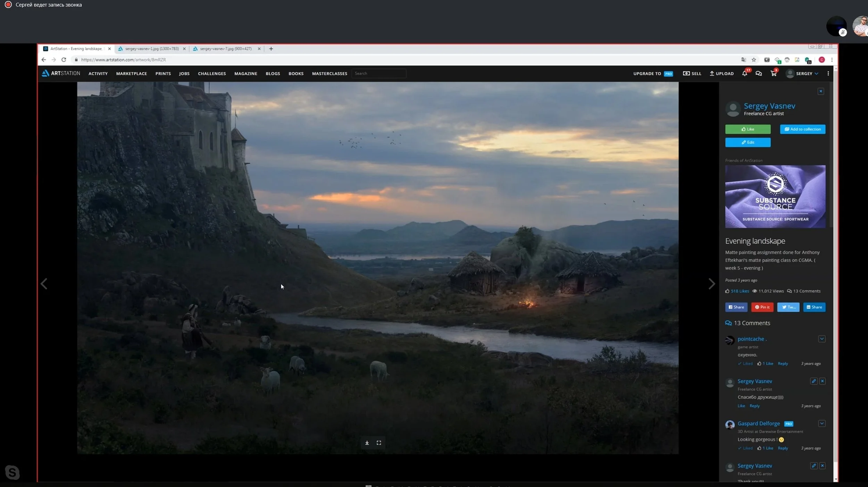Close the sergey-vasnev-1.jpg tab

coord(184,49)
